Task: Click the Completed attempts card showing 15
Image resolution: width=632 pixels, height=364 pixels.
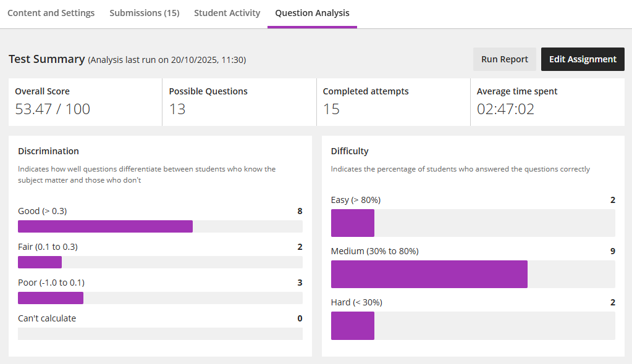Action: [393, 102]
